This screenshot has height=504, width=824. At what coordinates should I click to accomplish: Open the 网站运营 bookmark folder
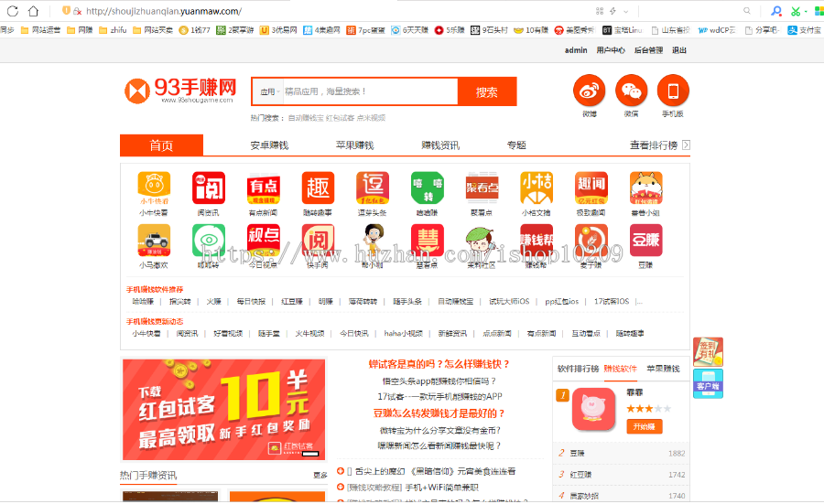point(40,30)
